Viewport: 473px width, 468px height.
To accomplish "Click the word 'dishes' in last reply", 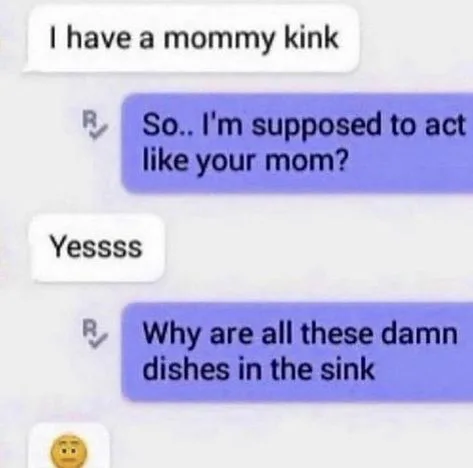I will [186, 369].
